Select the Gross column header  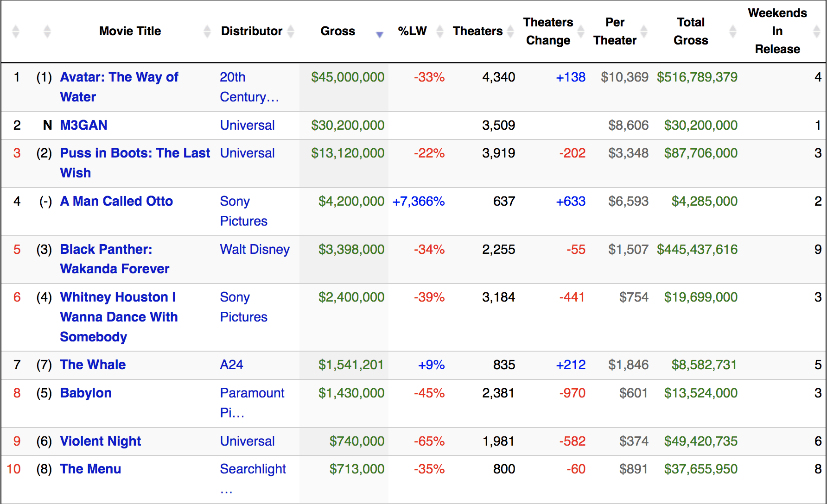[338, 31]
